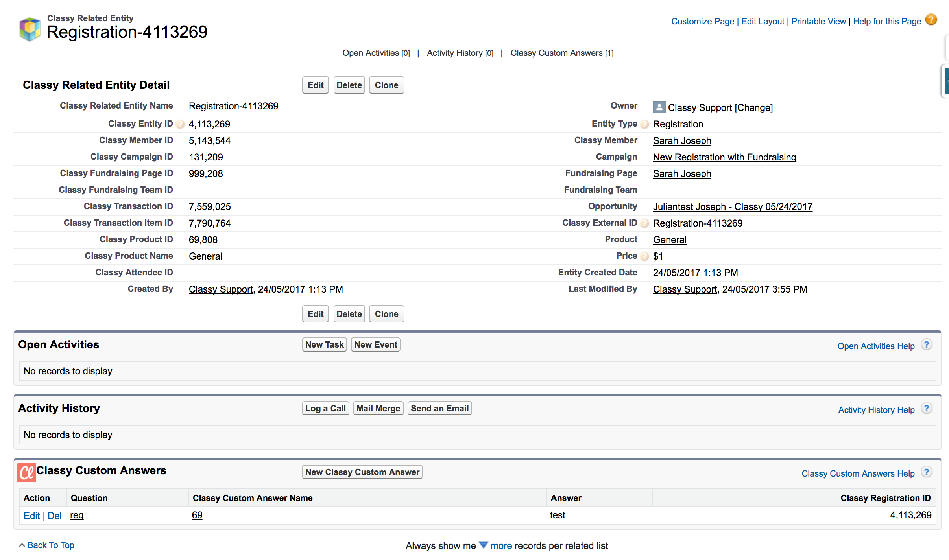The width and height of the screenshot is (949, 560).
Task: Click the Open Activities Help question icon
Action: pos(927,345)
